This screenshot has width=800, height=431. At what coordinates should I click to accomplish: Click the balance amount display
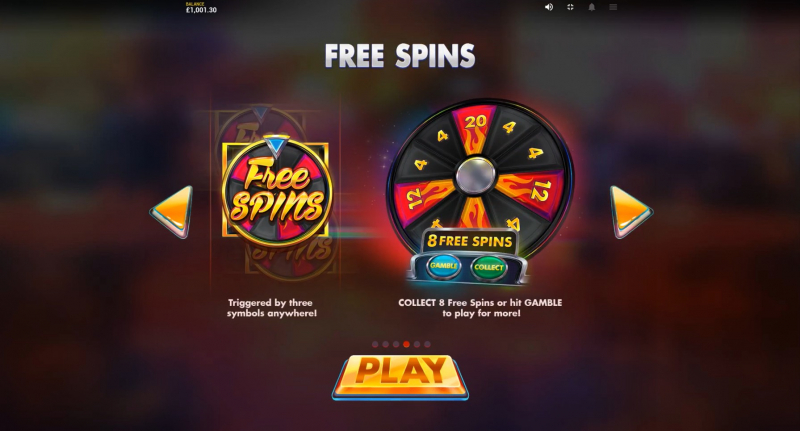(x=201, y=8)
